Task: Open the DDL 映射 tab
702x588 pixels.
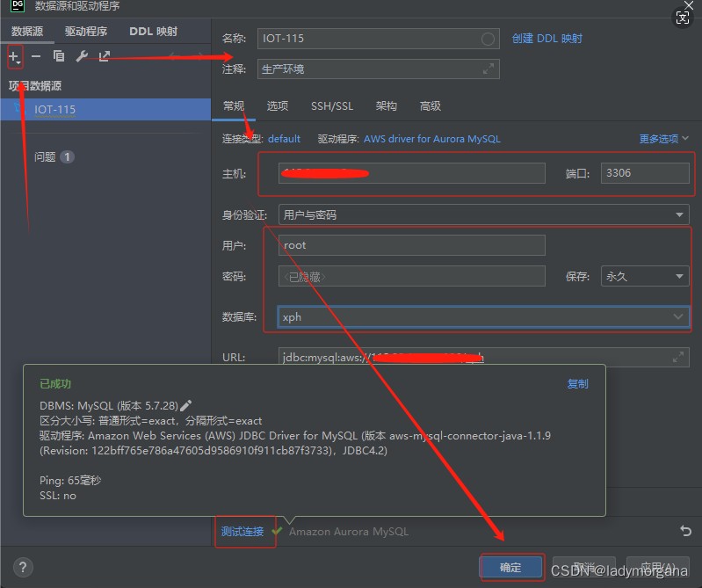Action: 153,32
